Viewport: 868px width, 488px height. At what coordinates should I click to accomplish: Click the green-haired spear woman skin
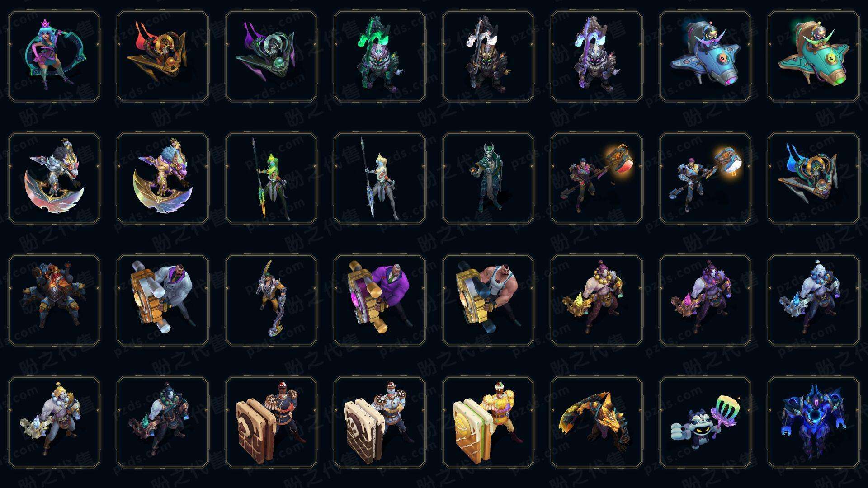tap(271, 178)
